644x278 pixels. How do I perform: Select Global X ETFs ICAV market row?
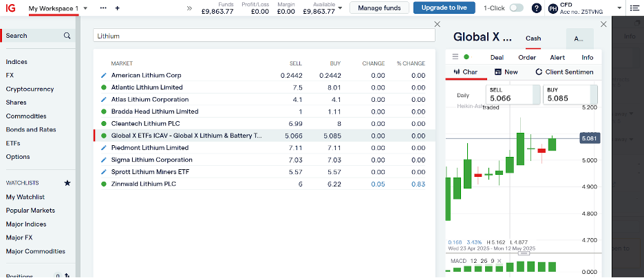(x=264, y=136)
